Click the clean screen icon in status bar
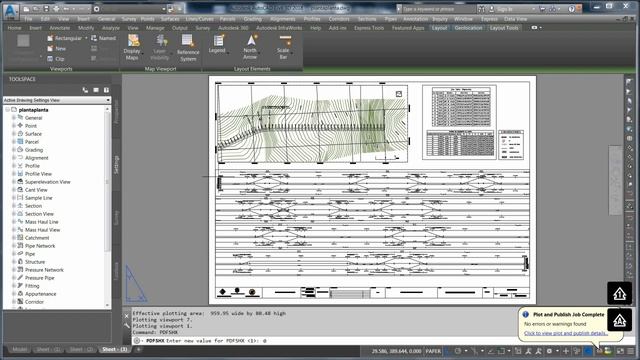 (620, 351)
